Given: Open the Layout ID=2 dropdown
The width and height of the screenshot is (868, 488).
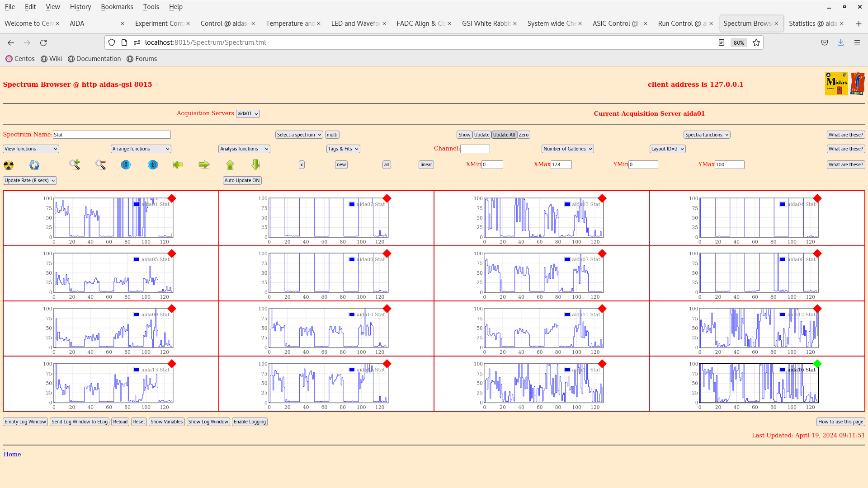Looking at the screenshot, I should click(x=668, y=149).
